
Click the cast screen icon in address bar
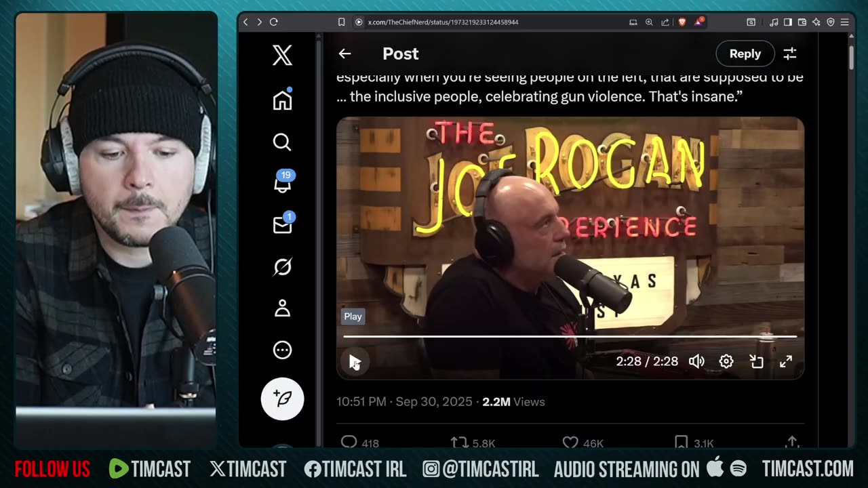point(633,22)
